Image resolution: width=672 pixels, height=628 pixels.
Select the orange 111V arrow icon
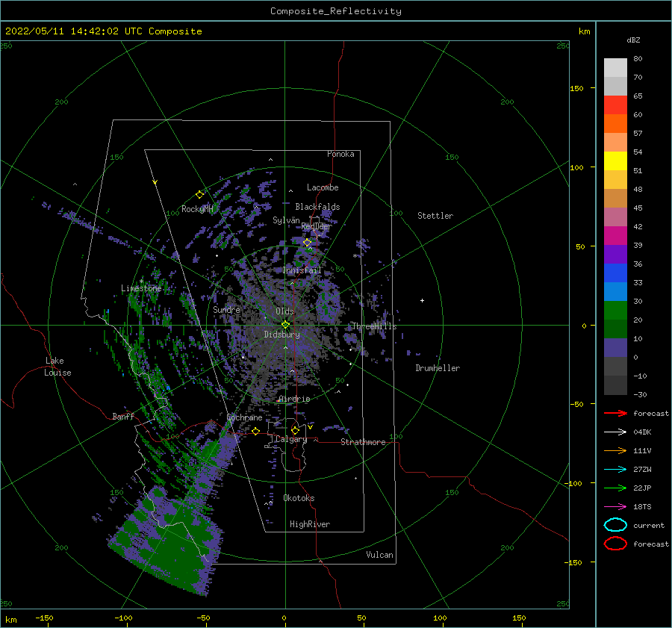tap(615, 450)
